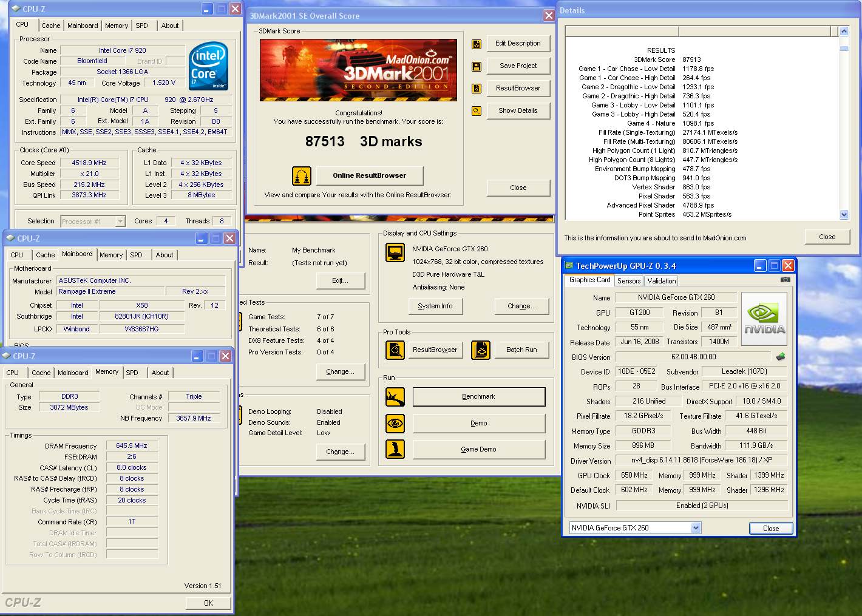Click the Benchmark run icon
Viewport: 862px width, 616px height.
(x=395, y=397)
